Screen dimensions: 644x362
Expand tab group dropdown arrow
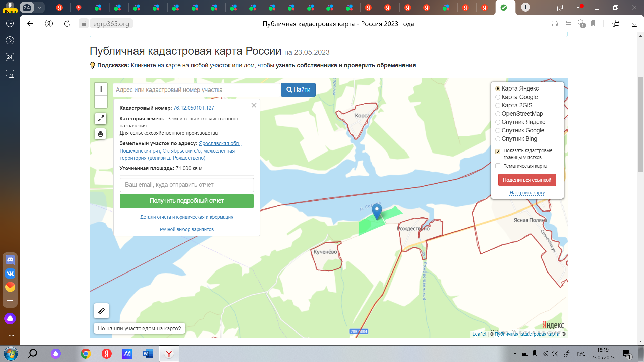coord(39,7)
